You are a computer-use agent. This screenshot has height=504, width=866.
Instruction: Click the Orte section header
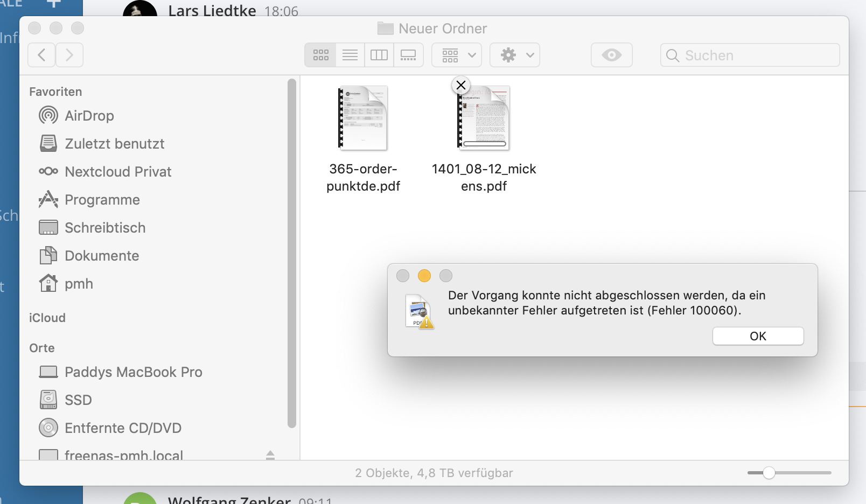(42, 348)
